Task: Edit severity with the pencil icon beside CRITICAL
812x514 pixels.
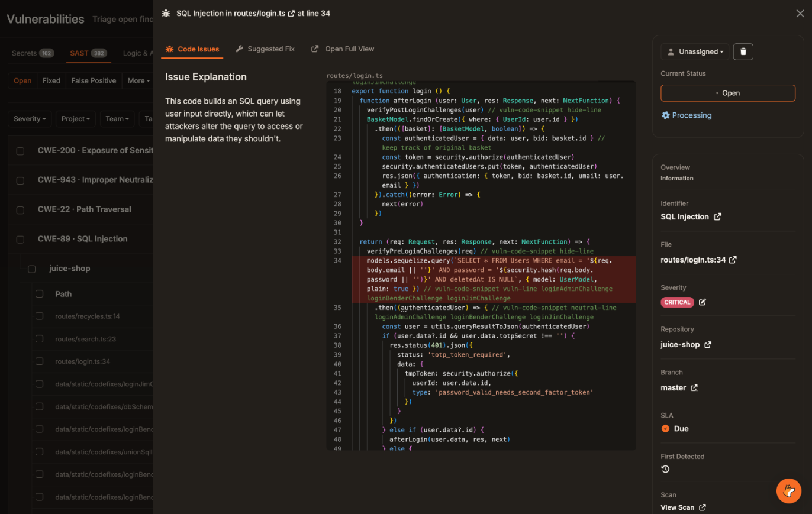Action: [x=703, y=302]
